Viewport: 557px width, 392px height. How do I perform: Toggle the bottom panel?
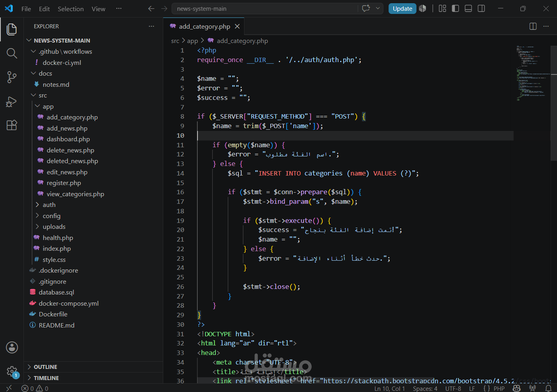pos(468,8)
